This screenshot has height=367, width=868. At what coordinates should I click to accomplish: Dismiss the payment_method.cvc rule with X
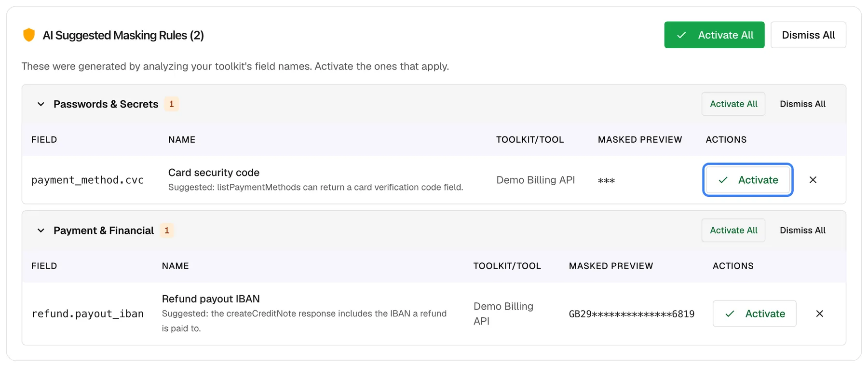813,180
